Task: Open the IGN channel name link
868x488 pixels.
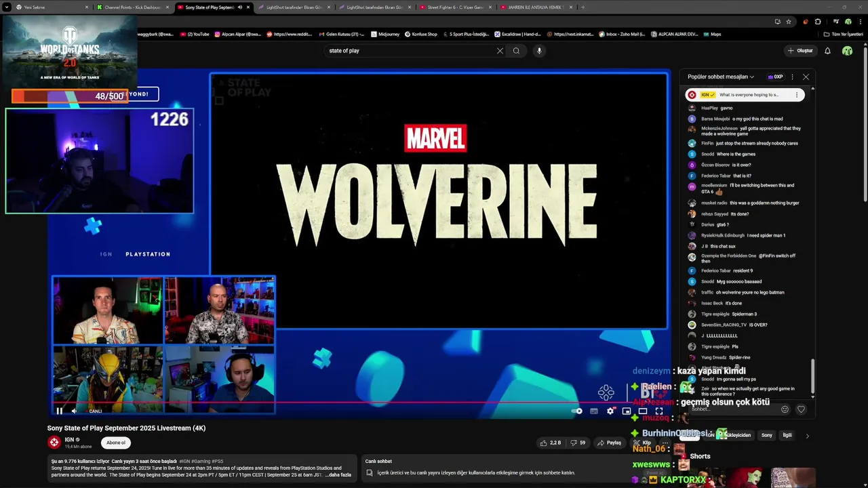Action: [x=69, y=440]
